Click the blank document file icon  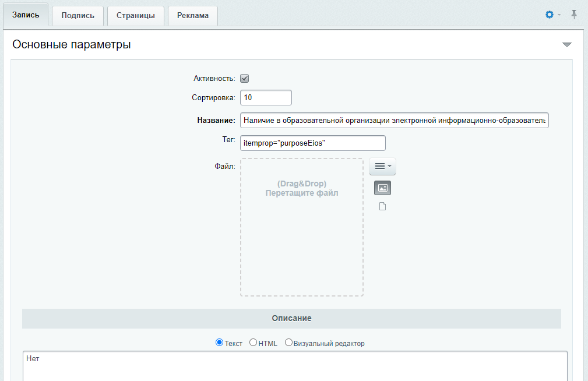pos(382,206)
